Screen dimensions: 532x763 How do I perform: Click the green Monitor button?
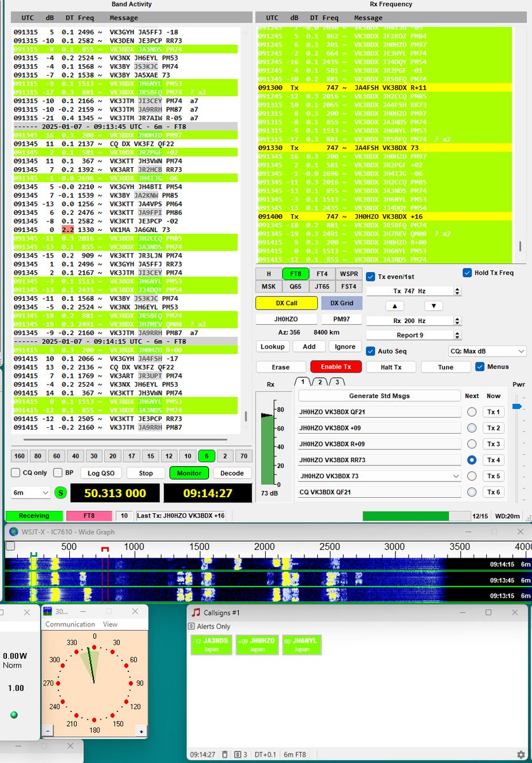[x=189, y=473]
